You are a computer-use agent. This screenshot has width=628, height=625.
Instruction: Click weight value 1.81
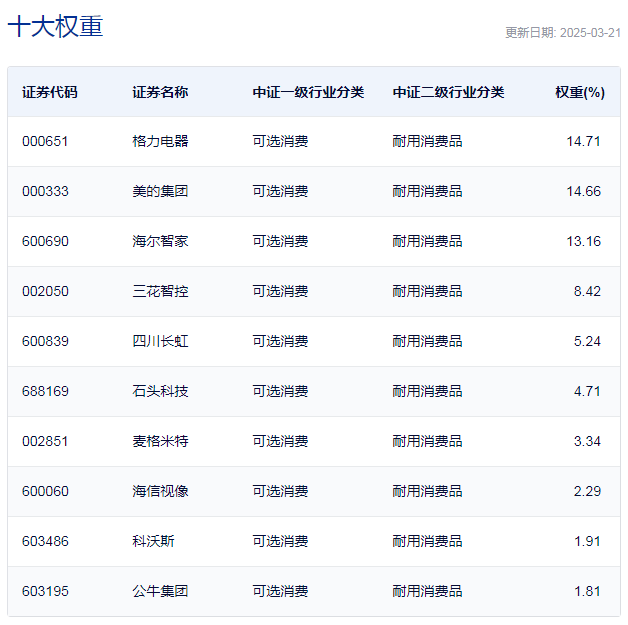pos(587,591)
